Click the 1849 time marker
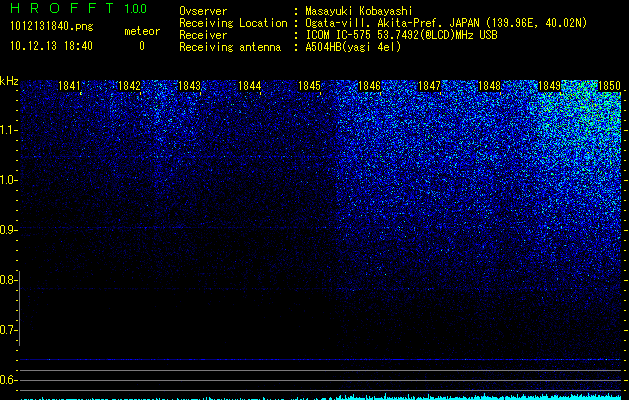Screen dimensions: 629x400 [549, 86]
